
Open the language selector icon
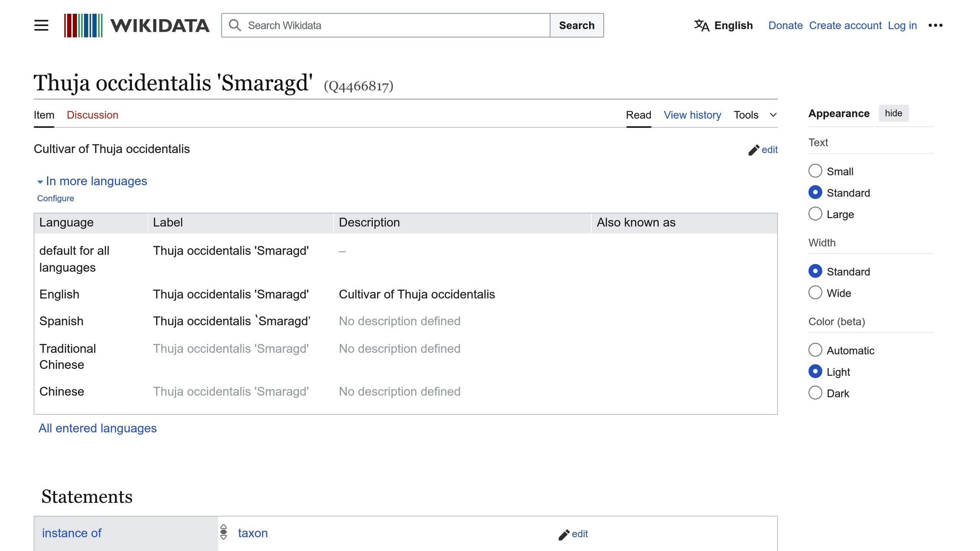(702, 25)
